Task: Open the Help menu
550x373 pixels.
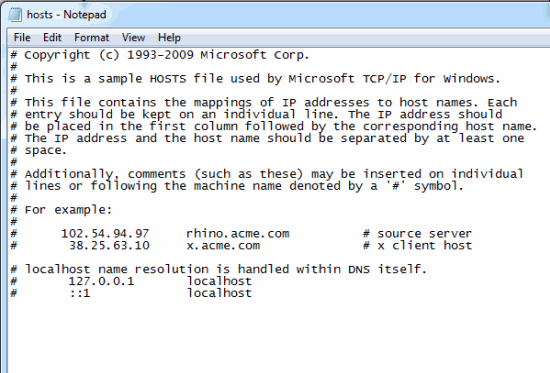Action: (169, 38)
